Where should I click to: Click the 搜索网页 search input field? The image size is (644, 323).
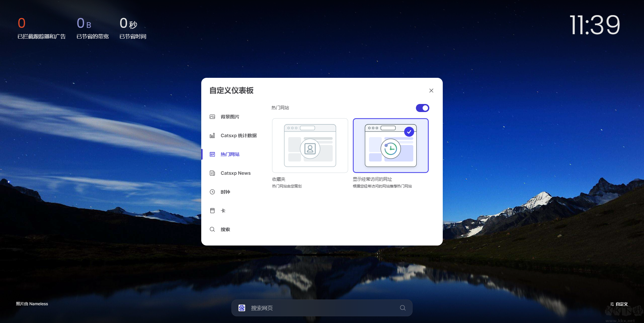coord(322,308)
